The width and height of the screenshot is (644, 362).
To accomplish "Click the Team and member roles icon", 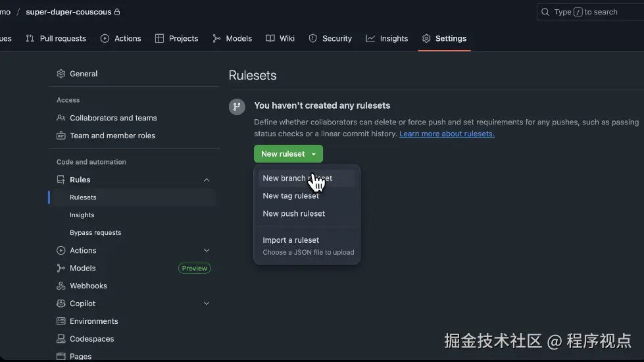I will 61,136.
